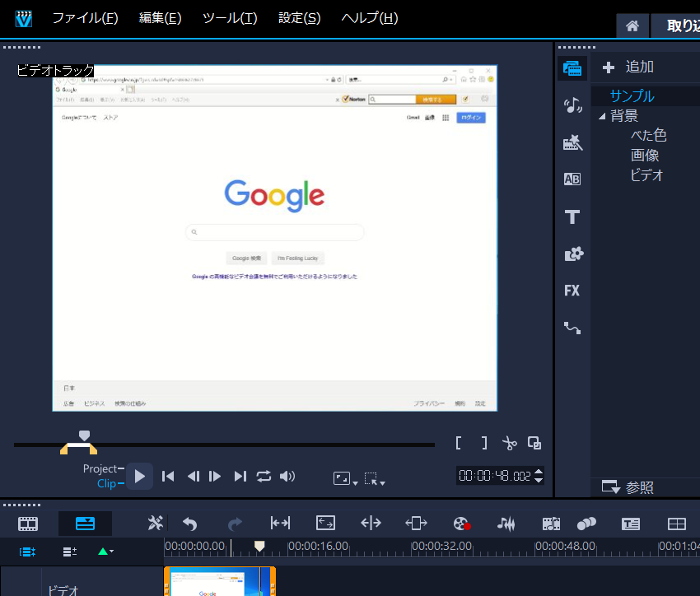Redo the last action
Image resolution: width=700 pixels, height=596 pixels.
(x=235, y=524)
